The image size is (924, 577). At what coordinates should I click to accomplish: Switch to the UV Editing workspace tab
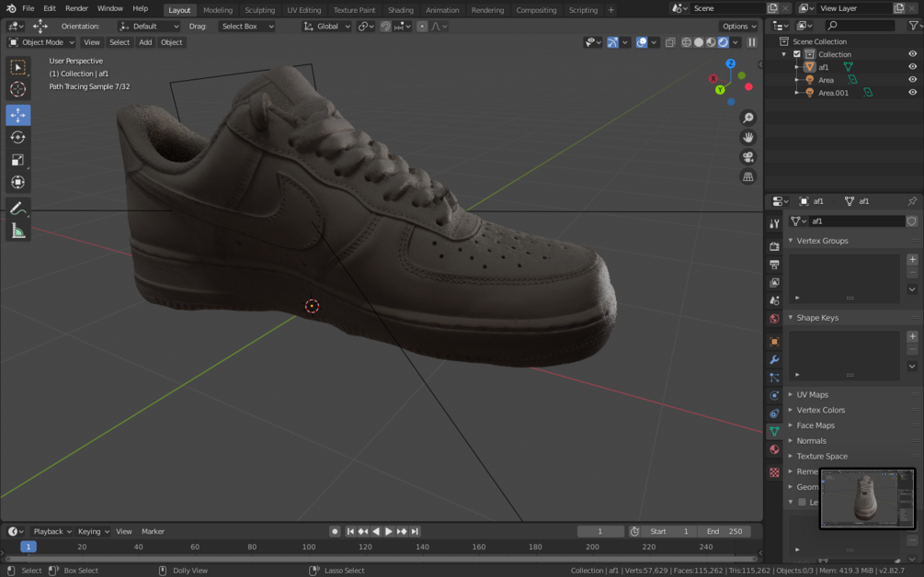click(304, 10)
